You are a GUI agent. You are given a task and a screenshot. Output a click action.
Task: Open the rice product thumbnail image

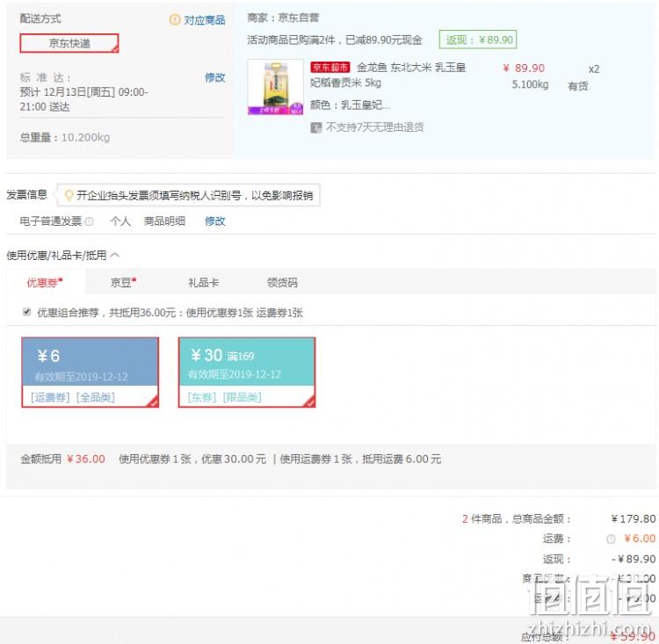pyautogui.click(x=275, y=87)
